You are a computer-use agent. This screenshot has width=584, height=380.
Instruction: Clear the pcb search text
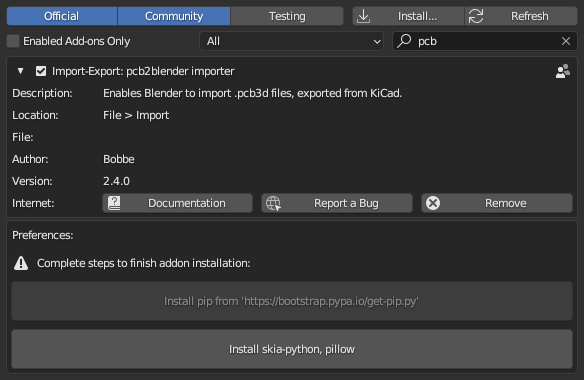pos(566,41)
